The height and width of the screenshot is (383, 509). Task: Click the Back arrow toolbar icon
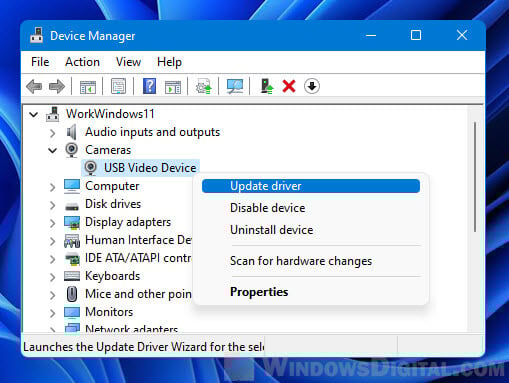[x=34, y=87]
